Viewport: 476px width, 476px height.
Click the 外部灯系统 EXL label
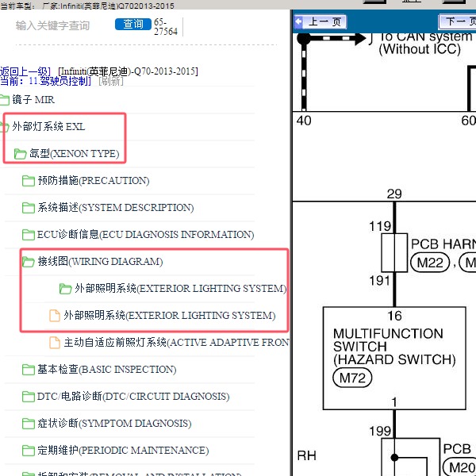pos(48,127)
